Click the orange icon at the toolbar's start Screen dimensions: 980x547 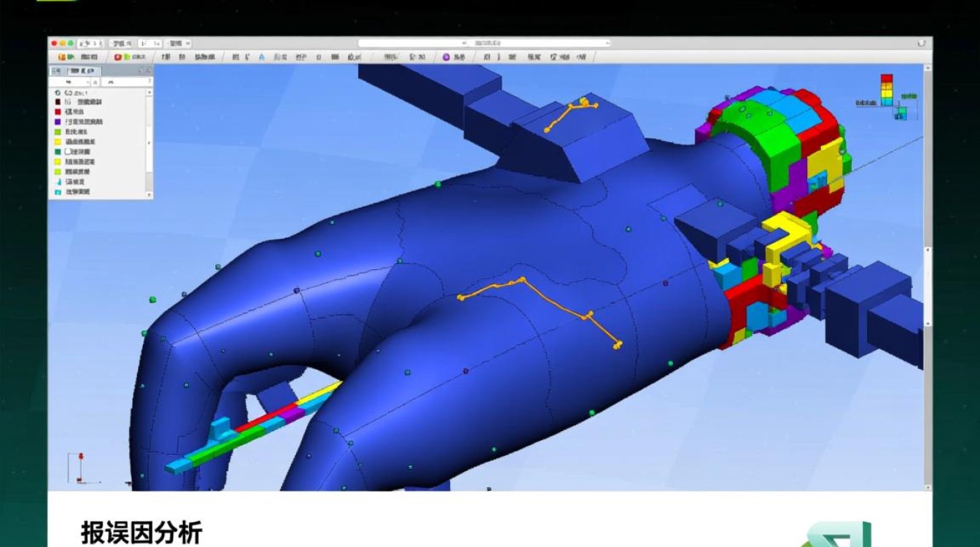pos(62,57)
